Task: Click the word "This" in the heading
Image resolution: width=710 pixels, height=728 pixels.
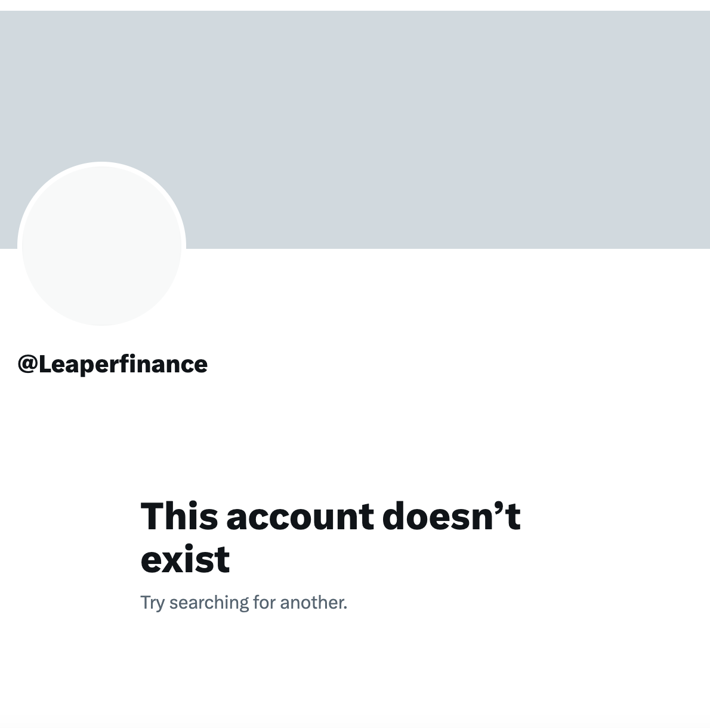Action: tap(179, 516)
